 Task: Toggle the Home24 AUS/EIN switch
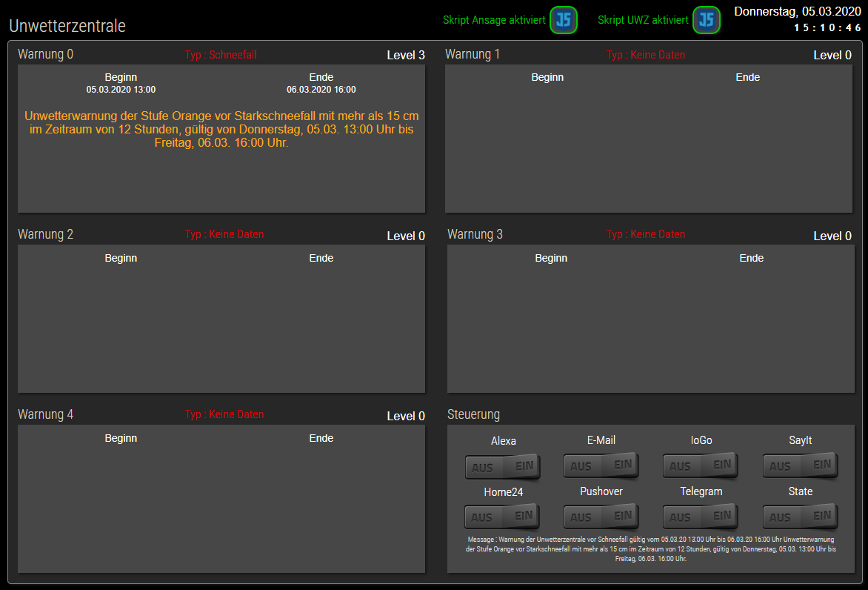tap(501, 517)
